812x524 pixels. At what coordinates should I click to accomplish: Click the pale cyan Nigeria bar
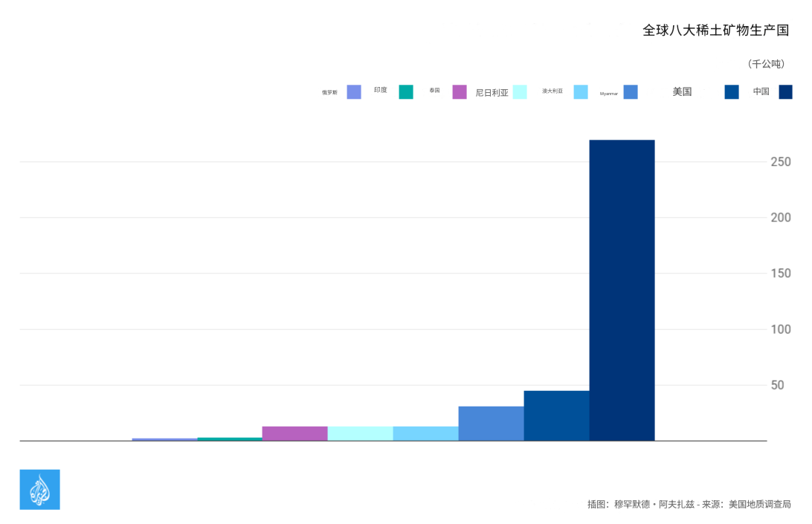(x=360, y=433)
